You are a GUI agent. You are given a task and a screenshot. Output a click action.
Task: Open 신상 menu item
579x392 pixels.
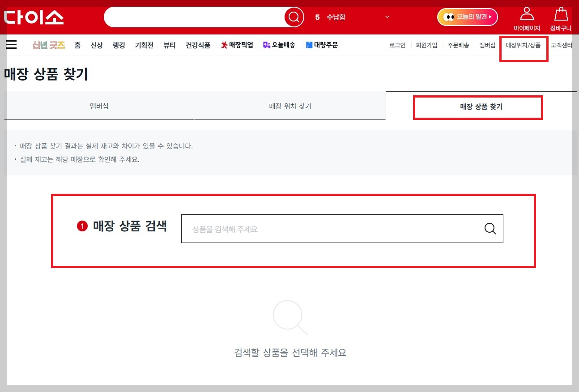[97, 45]
